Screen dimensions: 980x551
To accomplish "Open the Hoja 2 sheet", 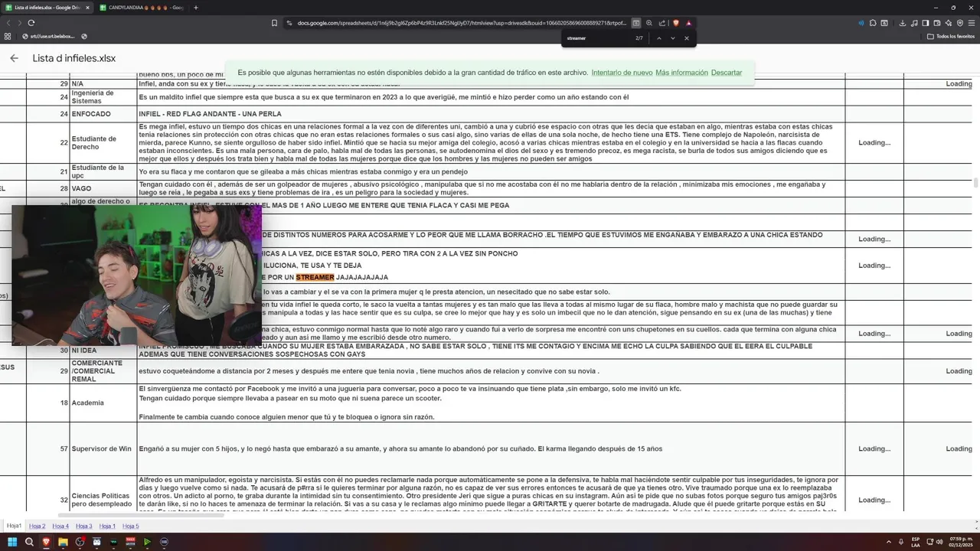I will pos(38,527).
